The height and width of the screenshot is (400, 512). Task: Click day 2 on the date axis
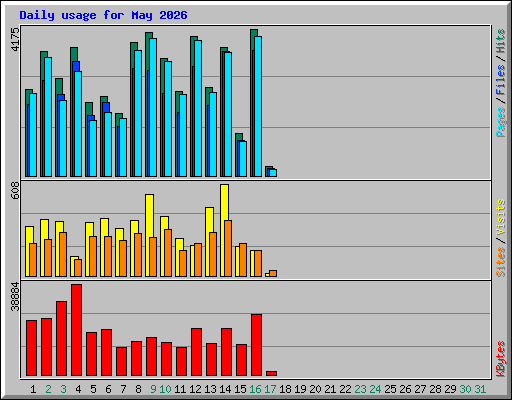48,389
